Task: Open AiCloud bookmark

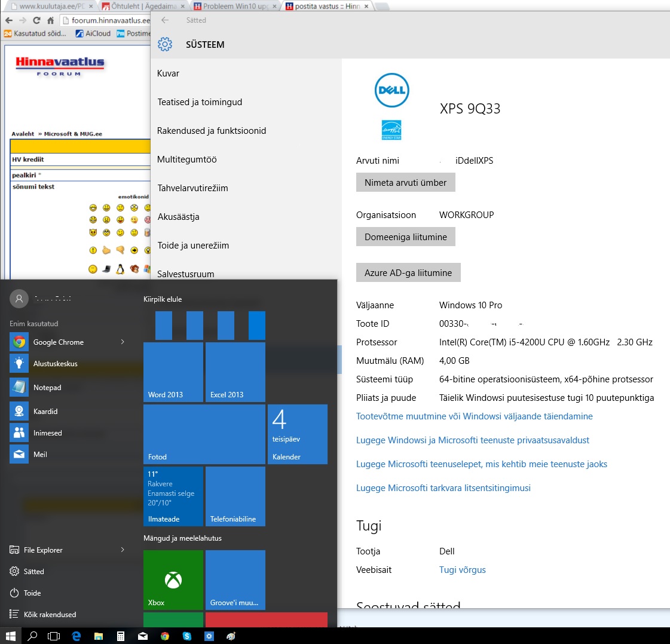Action: click(93, 33)
